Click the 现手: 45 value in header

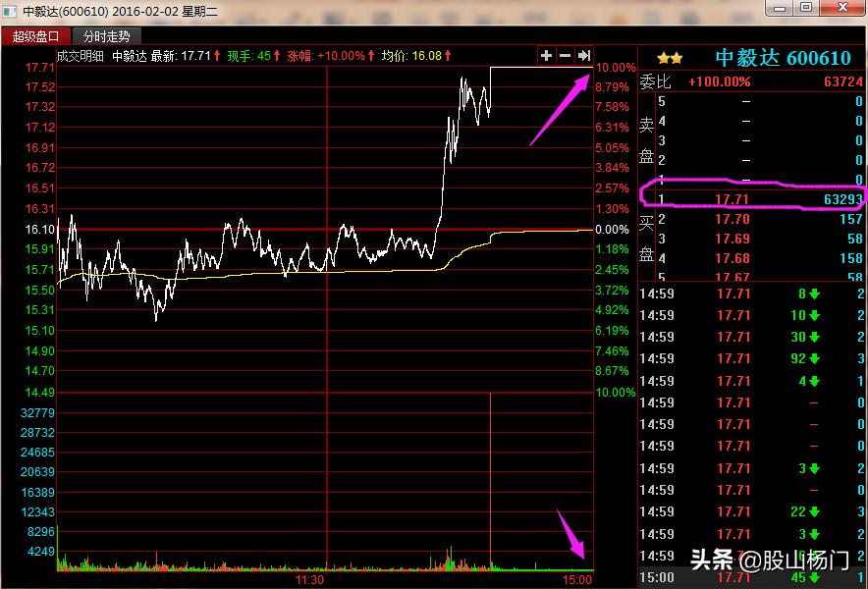[x=248, y=56]
